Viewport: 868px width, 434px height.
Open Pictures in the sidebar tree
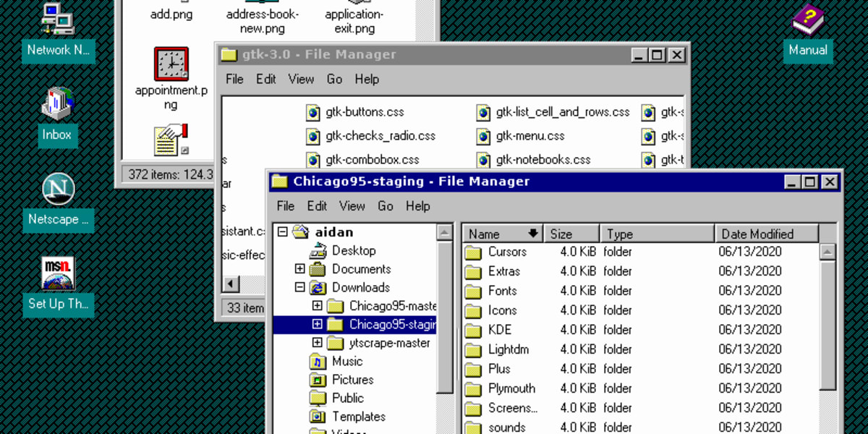point(353,380)
